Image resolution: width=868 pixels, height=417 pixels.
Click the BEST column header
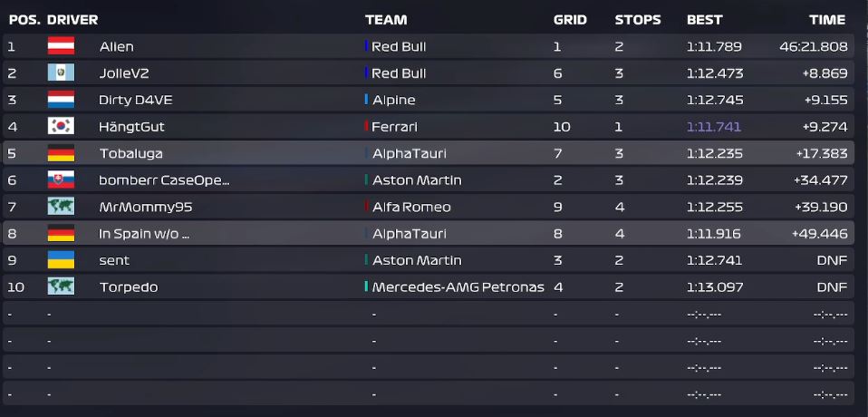(x=705, y=20)
